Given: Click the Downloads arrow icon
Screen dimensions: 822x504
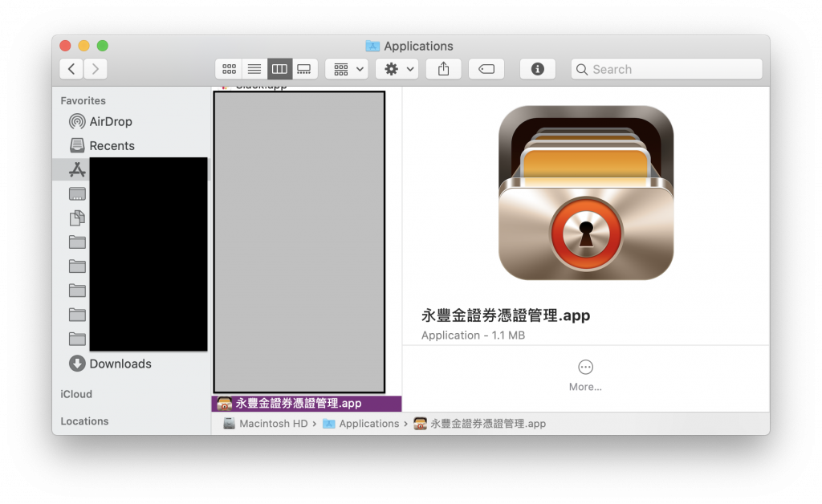Looking at the screenshot, I should click(x=77, y=364).
